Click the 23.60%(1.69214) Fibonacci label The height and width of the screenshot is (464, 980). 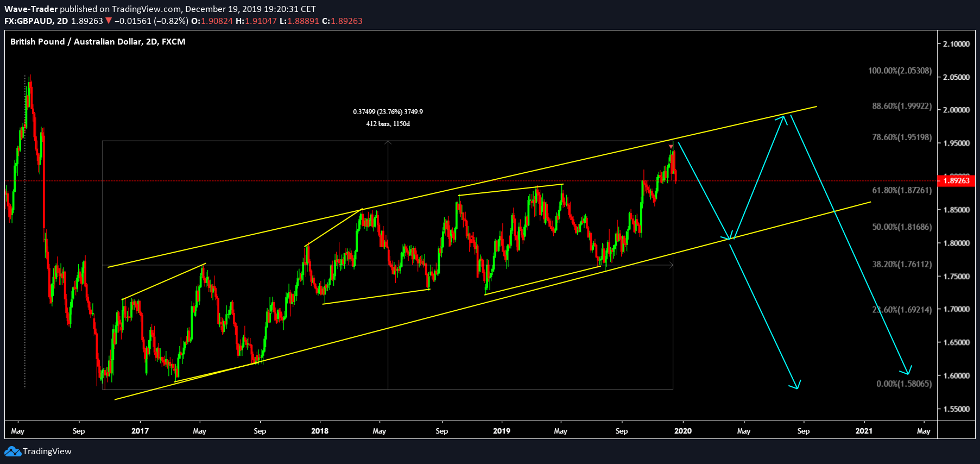pos(902,310)
